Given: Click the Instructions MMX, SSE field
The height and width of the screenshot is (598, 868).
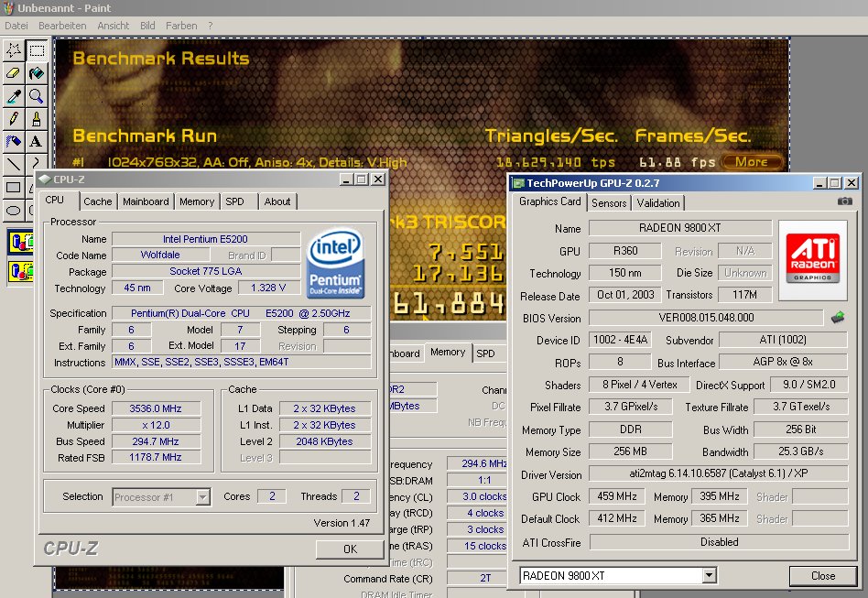Looking at the screenshot, I should click(242, 362).
